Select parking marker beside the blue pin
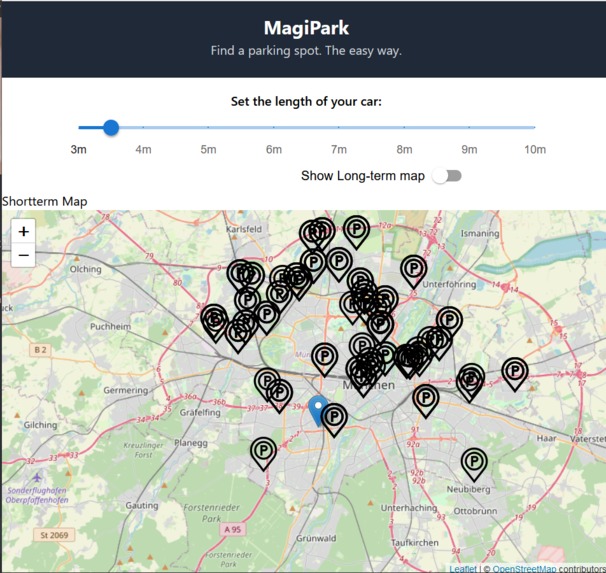The image size is (606, 573). [x=334, y=420]
